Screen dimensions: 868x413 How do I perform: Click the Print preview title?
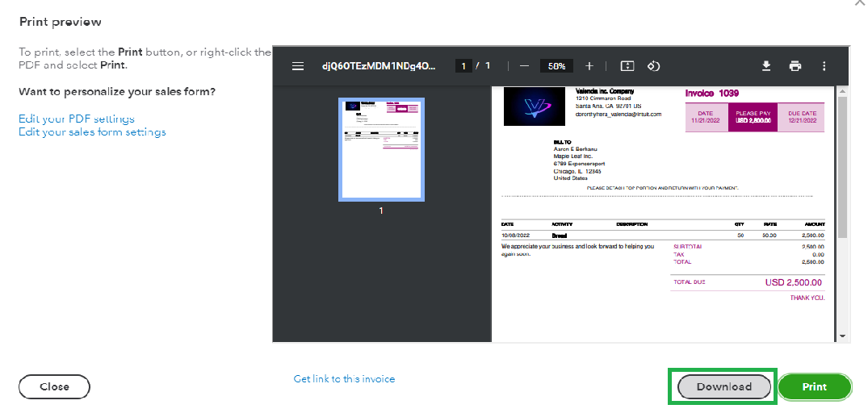(61, 22)
